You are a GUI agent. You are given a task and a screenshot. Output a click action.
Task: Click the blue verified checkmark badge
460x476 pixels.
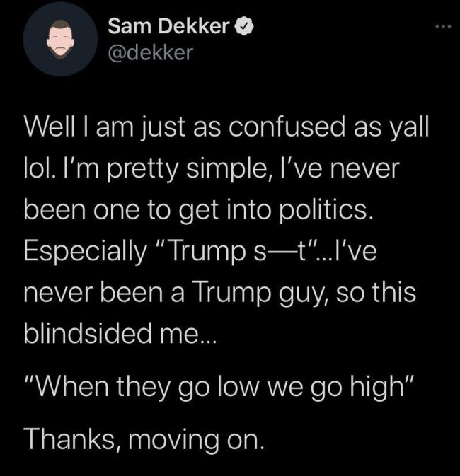241,28
